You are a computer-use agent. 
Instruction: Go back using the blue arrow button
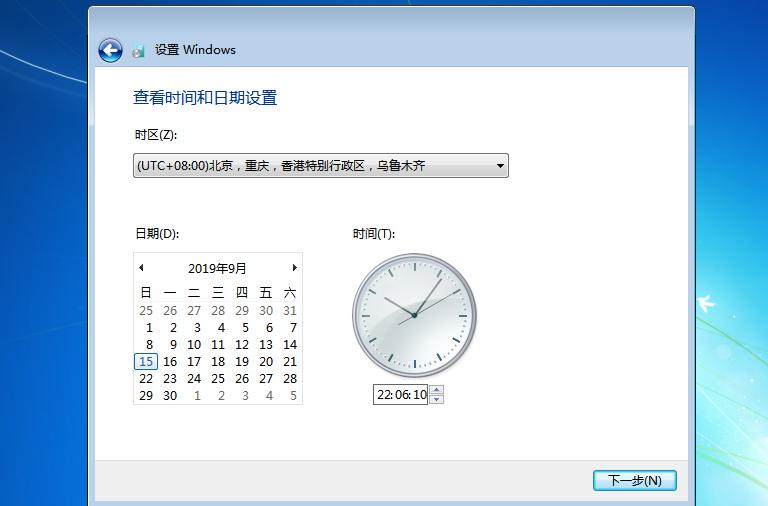pos(110,50)
